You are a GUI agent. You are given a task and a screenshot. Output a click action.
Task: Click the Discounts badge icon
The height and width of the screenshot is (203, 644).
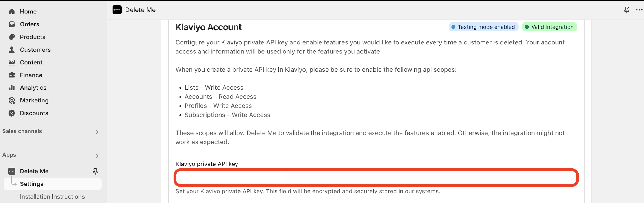[x=12, y=113]
